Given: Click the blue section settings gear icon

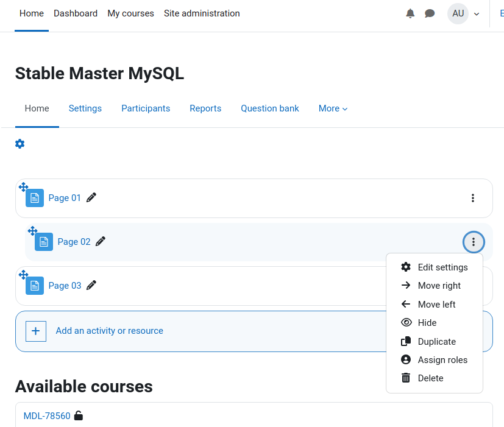Looking at the screenshot, I should pos(20,144).
